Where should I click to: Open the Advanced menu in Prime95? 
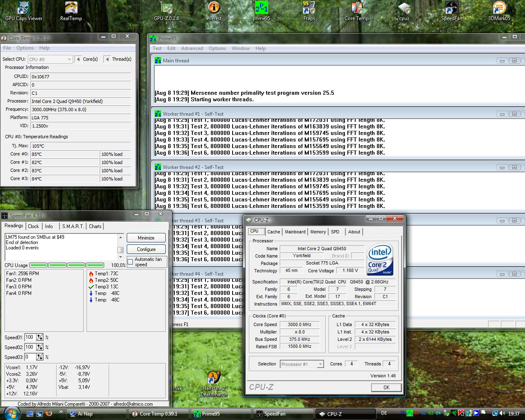tap(192, 48)
